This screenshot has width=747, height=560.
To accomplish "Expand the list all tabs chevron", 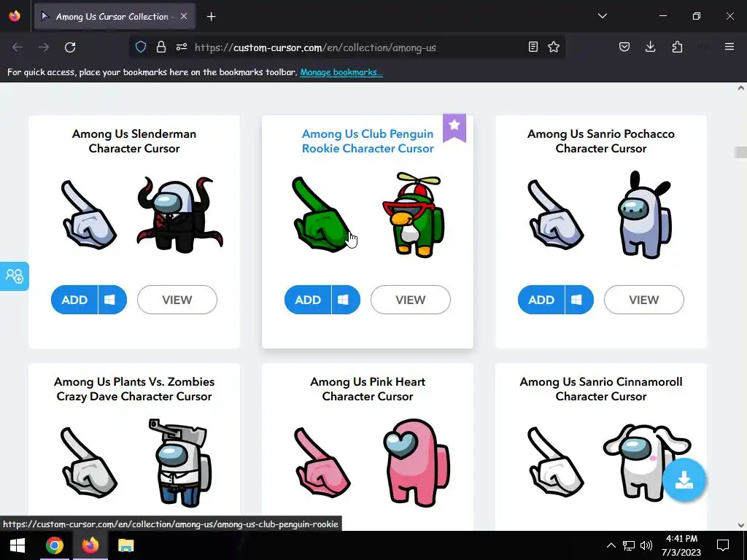I will 602,16.
